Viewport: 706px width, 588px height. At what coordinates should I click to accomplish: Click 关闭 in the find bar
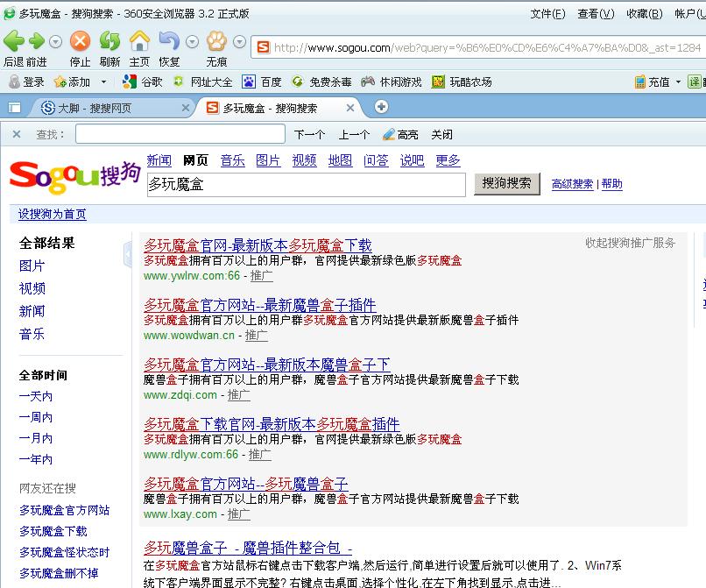[x=441, y=134]
